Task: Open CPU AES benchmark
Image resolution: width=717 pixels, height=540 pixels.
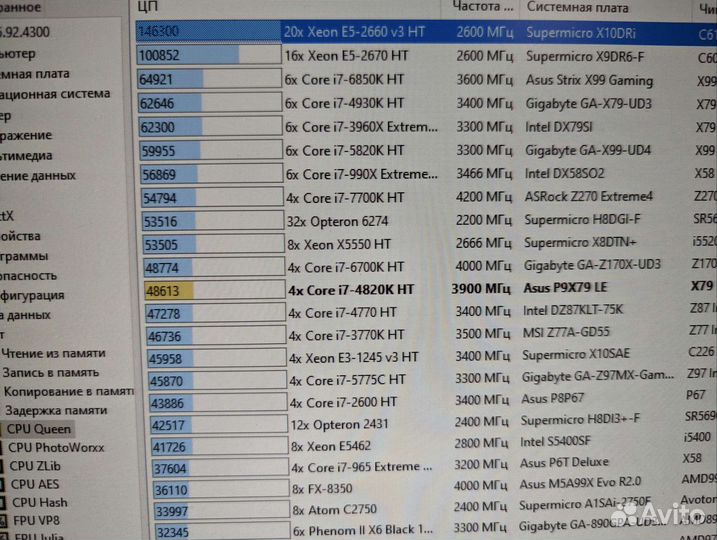Action: coord(35,484)
